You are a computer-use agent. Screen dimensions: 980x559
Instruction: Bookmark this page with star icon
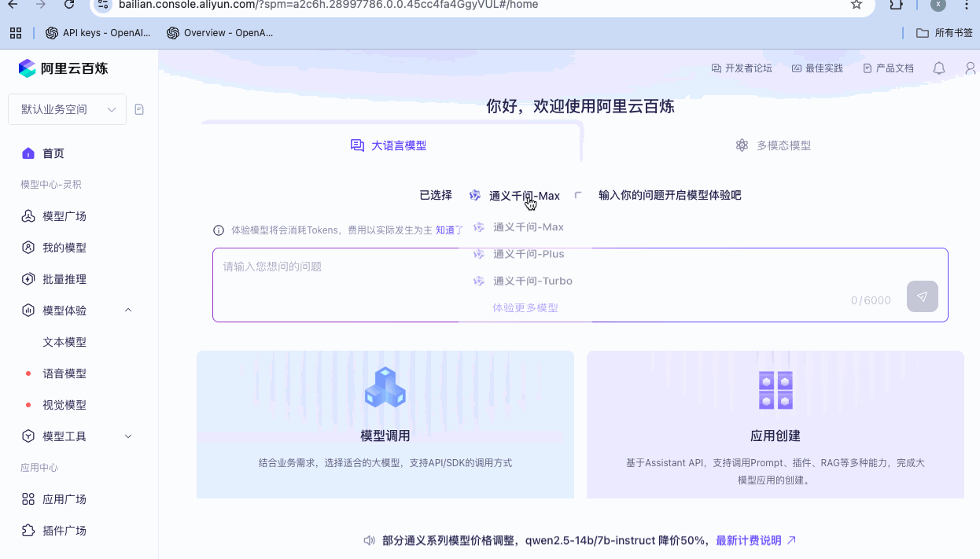click(x=857, y=5)
